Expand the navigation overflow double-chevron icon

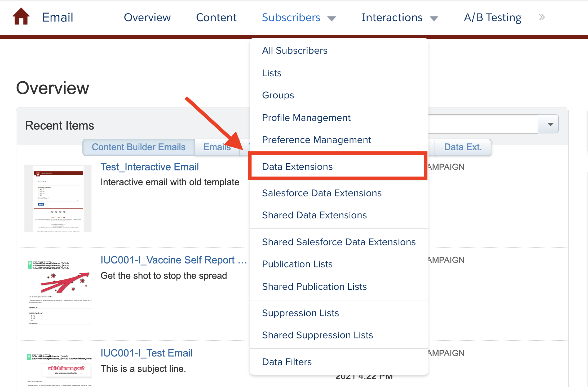pyautogui.click(x=542, y=17)
